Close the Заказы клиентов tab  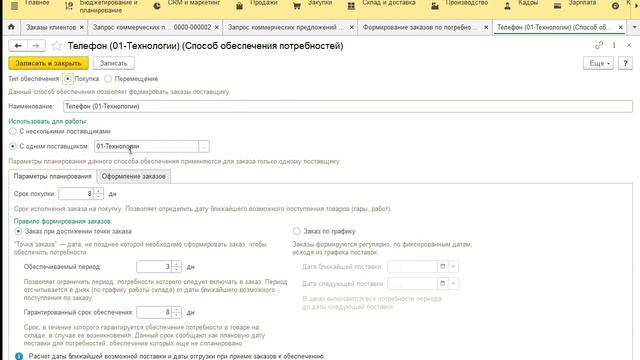point(82,27)
